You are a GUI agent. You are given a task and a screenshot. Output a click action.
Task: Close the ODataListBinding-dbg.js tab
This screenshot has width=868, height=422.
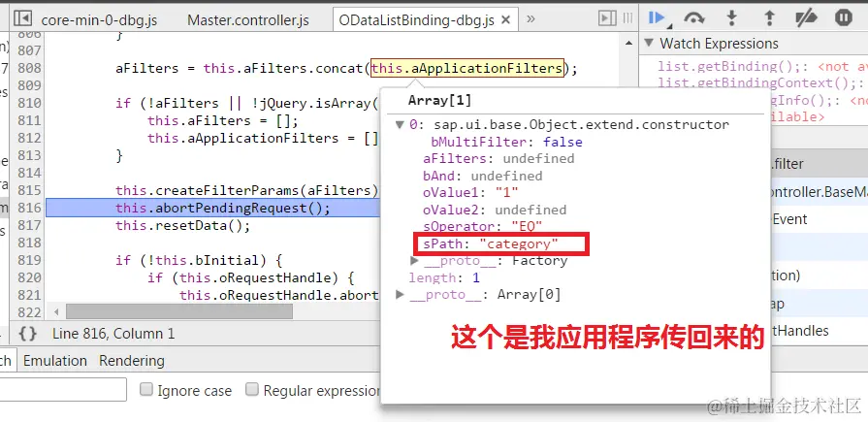[505, 20]
